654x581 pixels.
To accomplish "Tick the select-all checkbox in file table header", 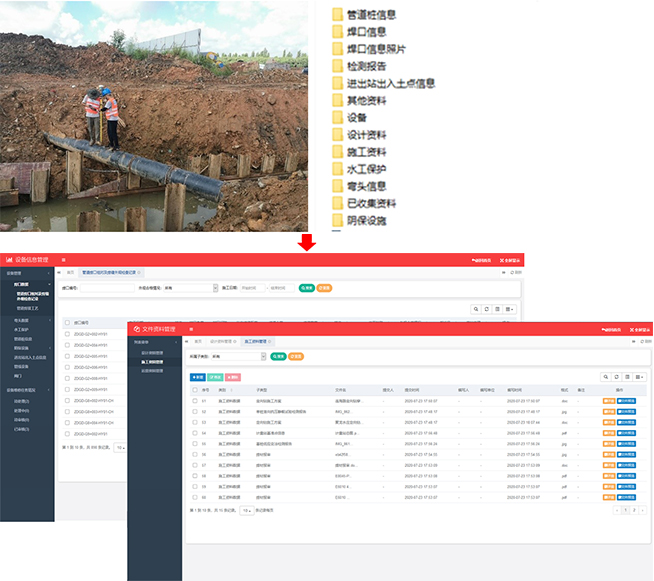I will [x=194, y=389].
